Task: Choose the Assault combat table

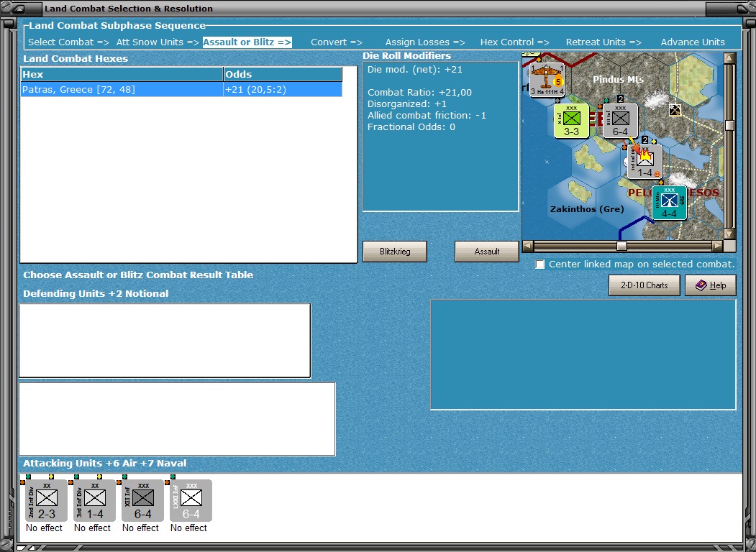Action: pyautogui.click(x=487, y=252)
